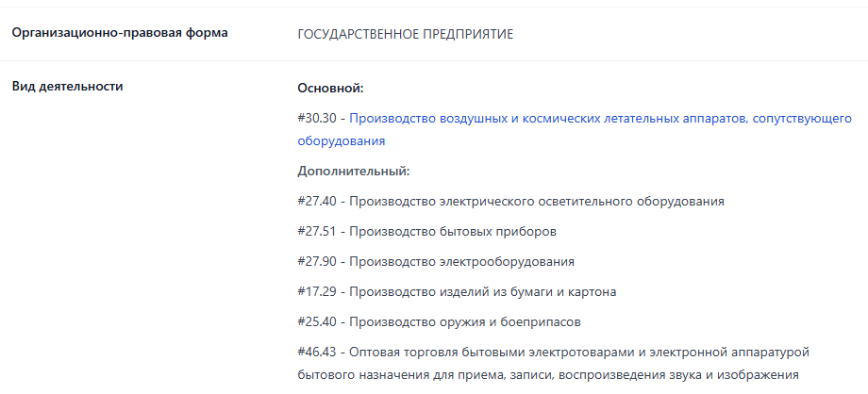Select the 'Дополнительный:' heading
Screen dimensions: 868x394
click(353, 171)
